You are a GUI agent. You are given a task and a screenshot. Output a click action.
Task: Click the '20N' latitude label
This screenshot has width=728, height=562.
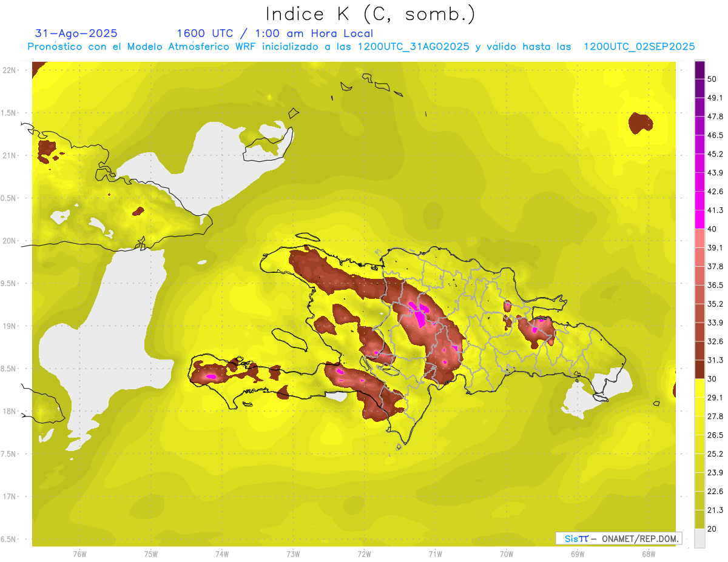(x=9, y=241)
